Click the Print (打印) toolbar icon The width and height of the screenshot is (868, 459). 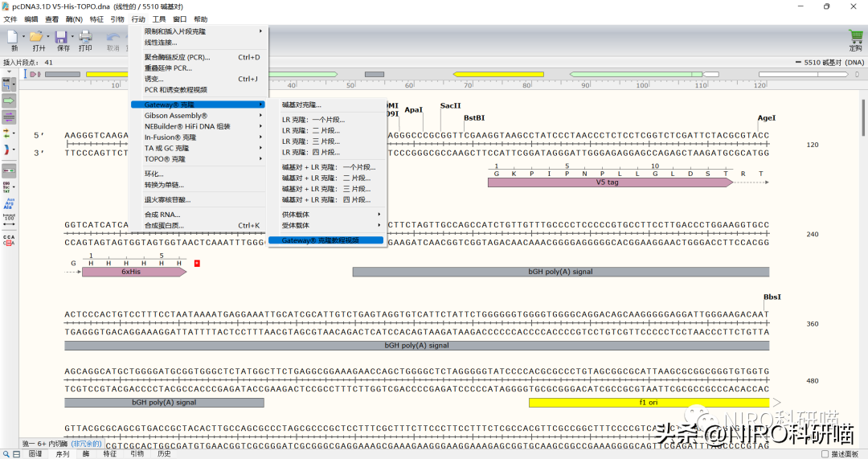coord(85,37)
